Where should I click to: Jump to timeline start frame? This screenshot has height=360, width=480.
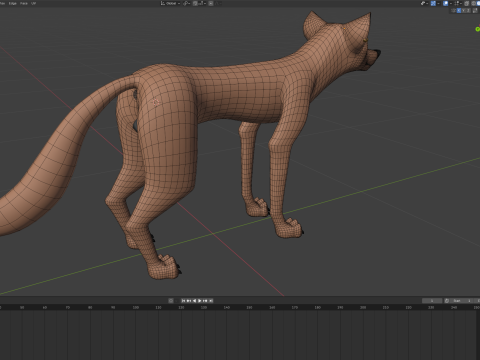click(183, 301)
